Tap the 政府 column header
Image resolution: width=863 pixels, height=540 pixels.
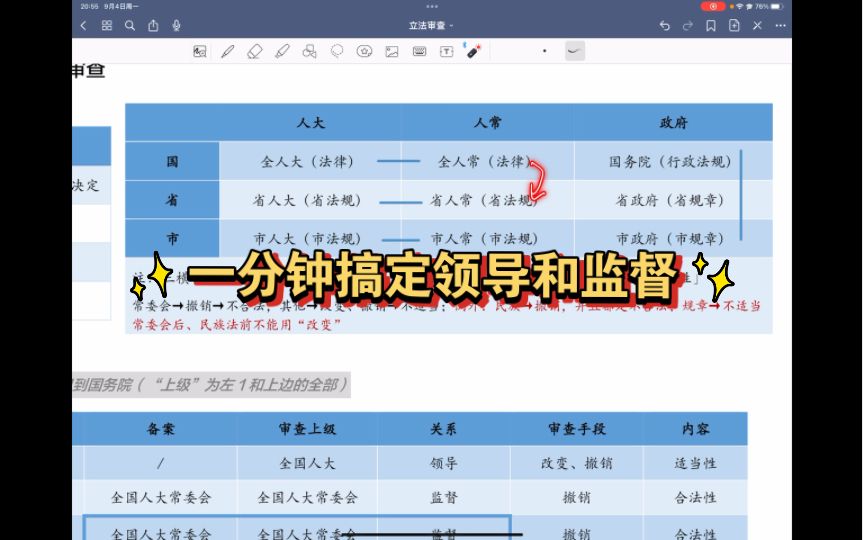(x=674, y=122)
